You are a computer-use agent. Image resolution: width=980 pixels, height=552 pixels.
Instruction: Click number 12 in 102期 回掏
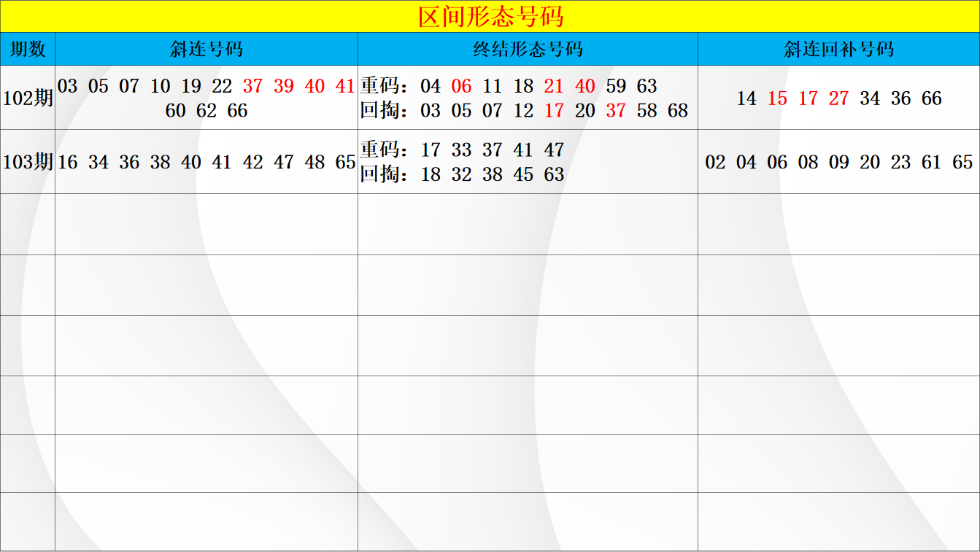[523, 111]
